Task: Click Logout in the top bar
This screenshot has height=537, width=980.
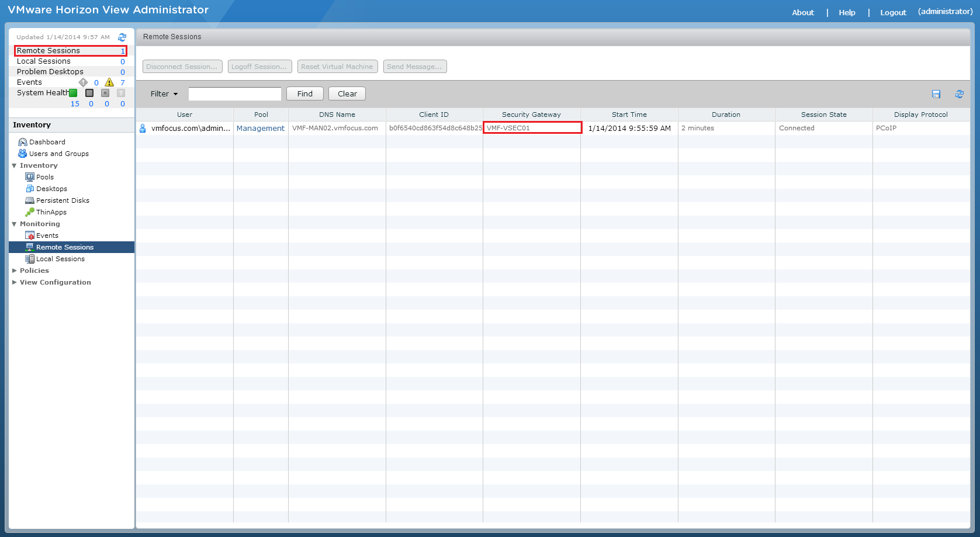Action: [893, 12]
